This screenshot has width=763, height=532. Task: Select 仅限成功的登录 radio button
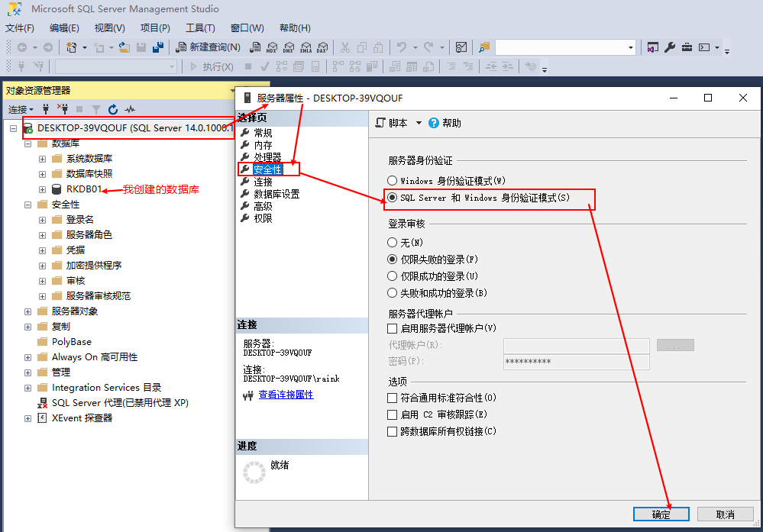[393, 276]
